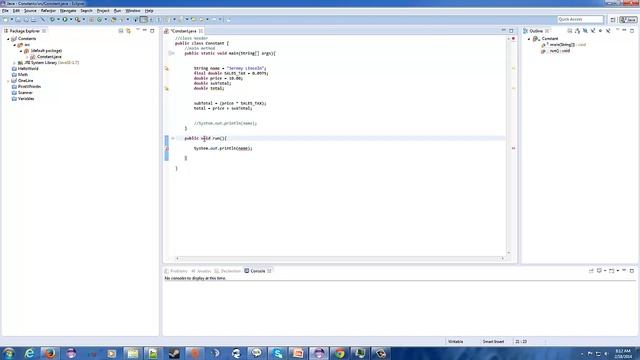The width and height of the screenshot is (640, 360).
Task: Open dropdown next to the Run icon
Action: [x=71, y=19]
